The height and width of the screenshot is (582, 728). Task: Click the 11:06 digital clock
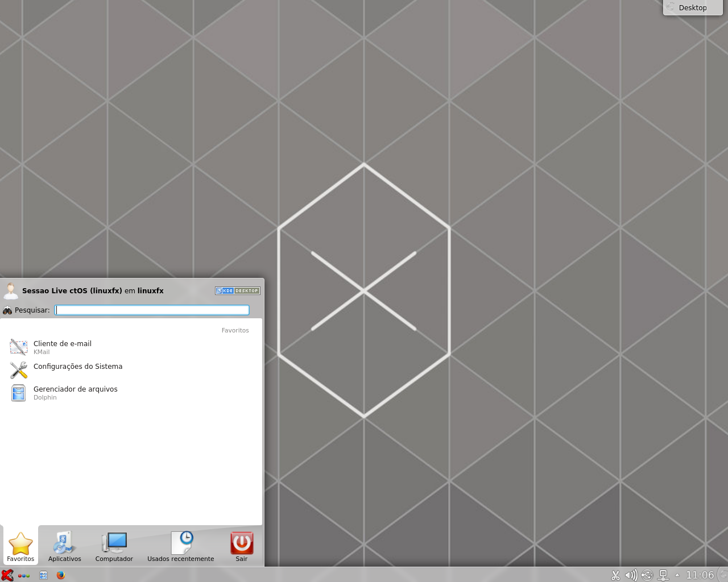tap(700, 575)
